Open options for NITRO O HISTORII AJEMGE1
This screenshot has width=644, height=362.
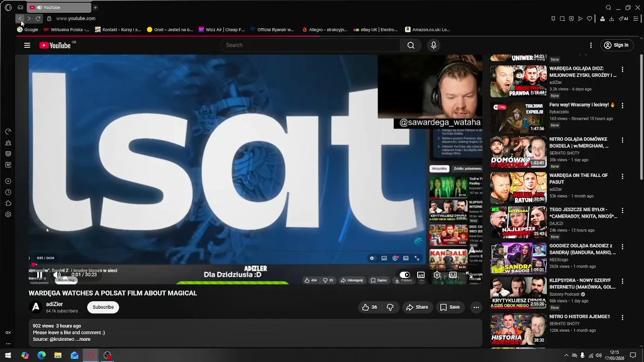622,317
